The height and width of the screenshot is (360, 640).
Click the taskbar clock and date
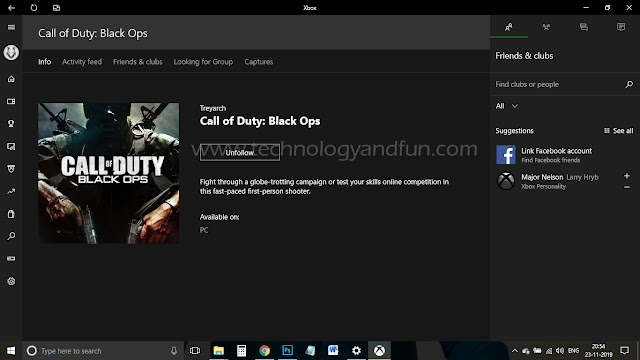[598, 351]
